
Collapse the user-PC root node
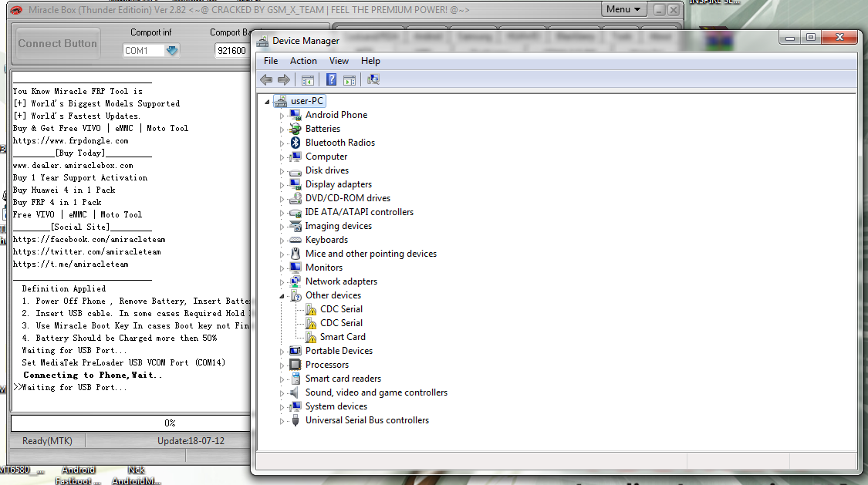[x=268, y=102]
